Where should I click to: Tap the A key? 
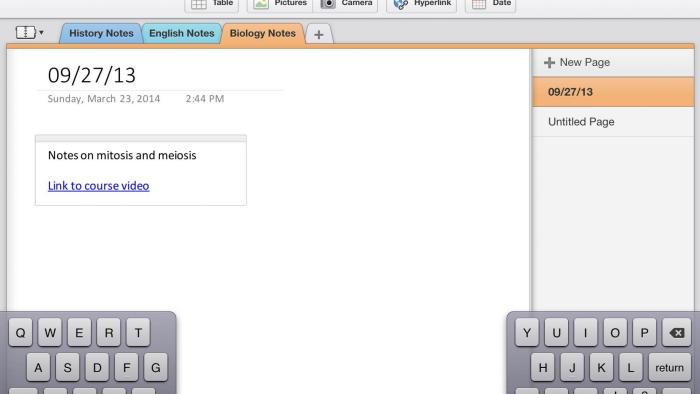click(38, 367)
